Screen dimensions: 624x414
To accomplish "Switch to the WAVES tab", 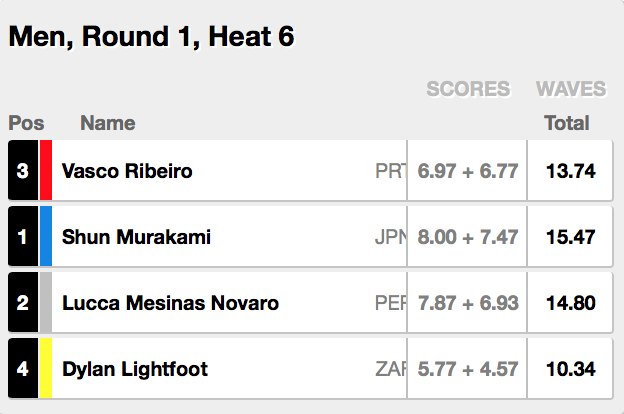I will click(571, 89).
